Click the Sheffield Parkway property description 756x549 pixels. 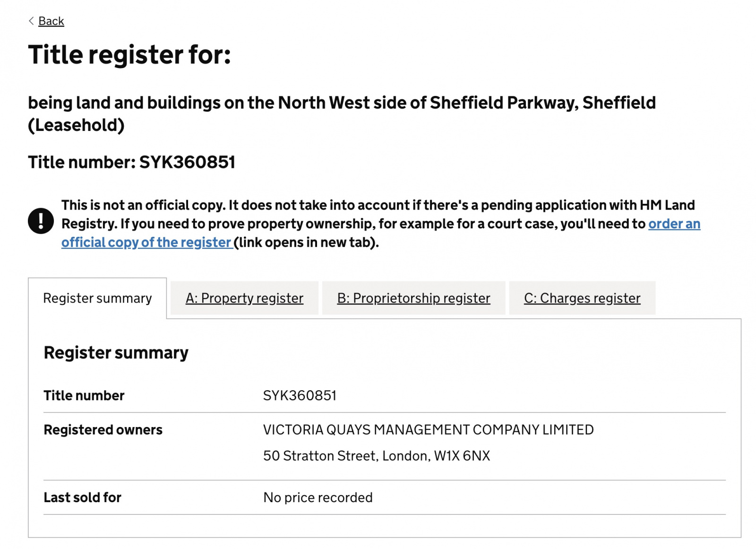[342, 114]
